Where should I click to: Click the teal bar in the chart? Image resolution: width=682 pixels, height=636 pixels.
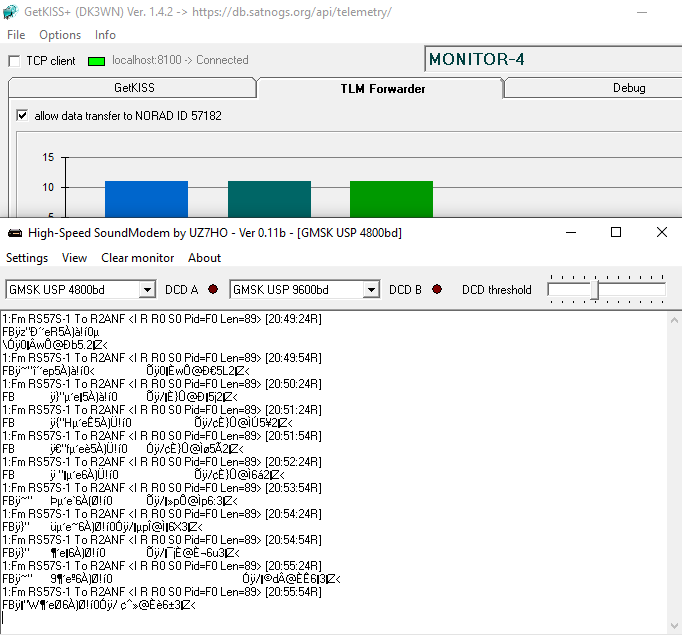269,199
